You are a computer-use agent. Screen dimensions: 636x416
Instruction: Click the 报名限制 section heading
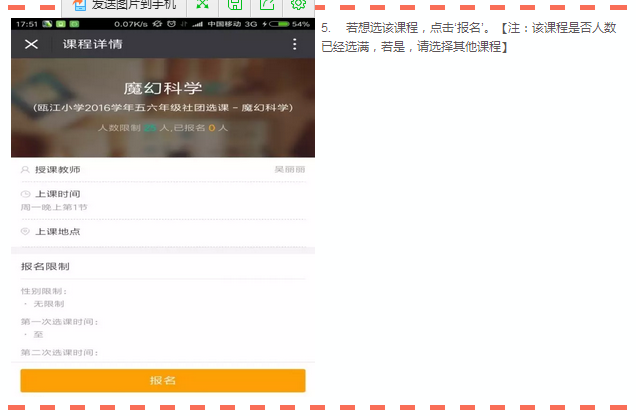pos(45,266)
